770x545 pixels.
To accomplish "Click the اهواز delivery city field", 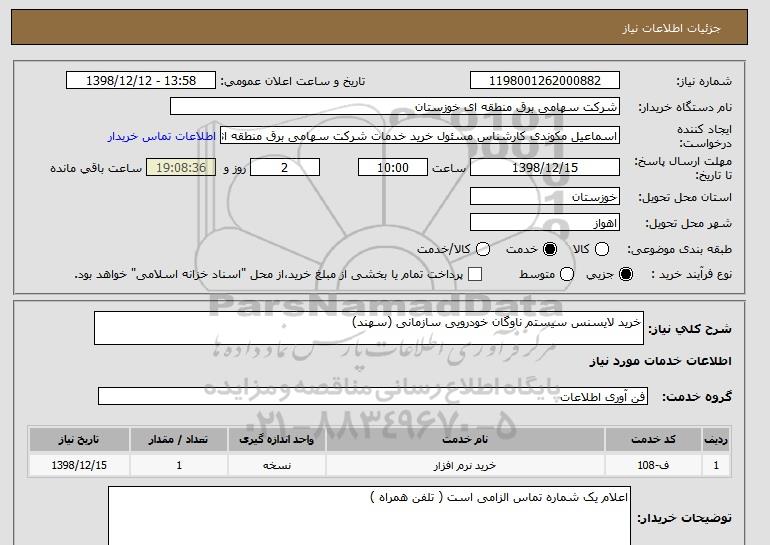I will point(545,222).
